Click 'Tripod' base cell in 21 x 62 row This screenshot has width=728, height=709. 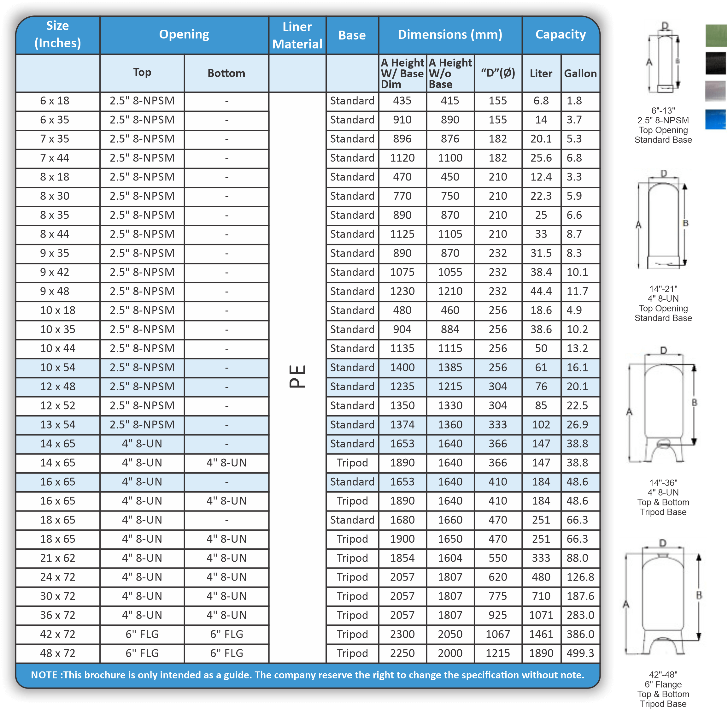pos(352,558)
